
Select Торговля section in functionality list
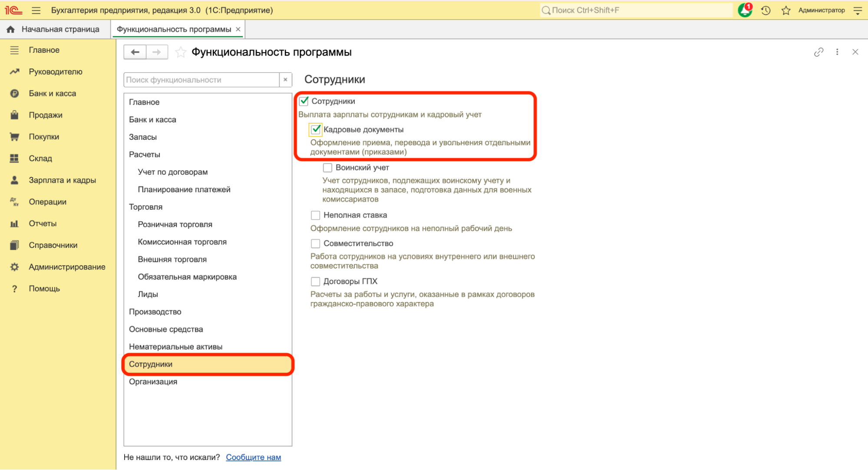[145, 207]
